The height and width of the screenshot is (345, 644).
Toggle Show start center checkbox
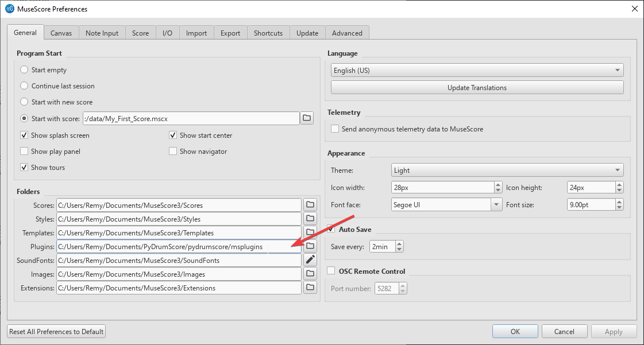point(173,135)
